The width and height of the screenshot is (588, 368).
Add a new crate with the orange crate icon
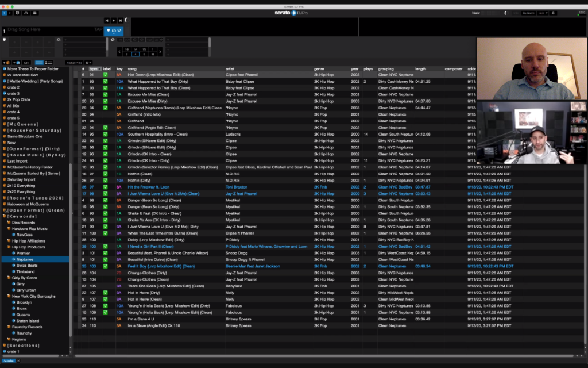coord(6,63)
